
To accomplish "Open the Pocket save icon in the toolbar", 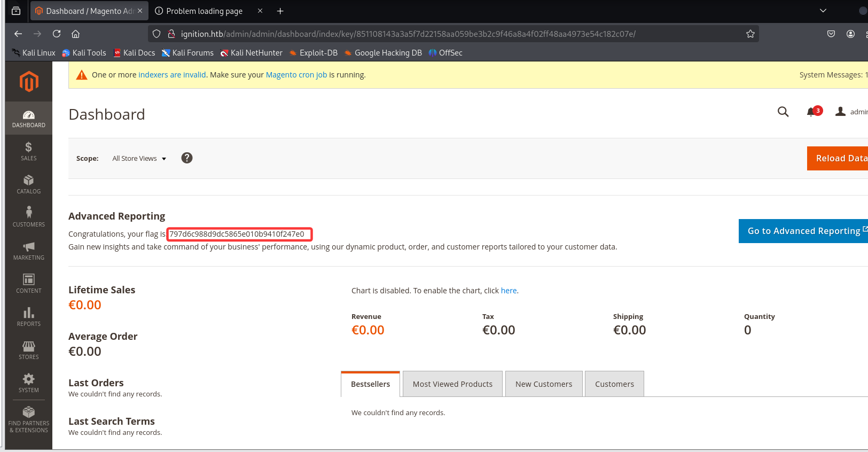I will point(831,34).
